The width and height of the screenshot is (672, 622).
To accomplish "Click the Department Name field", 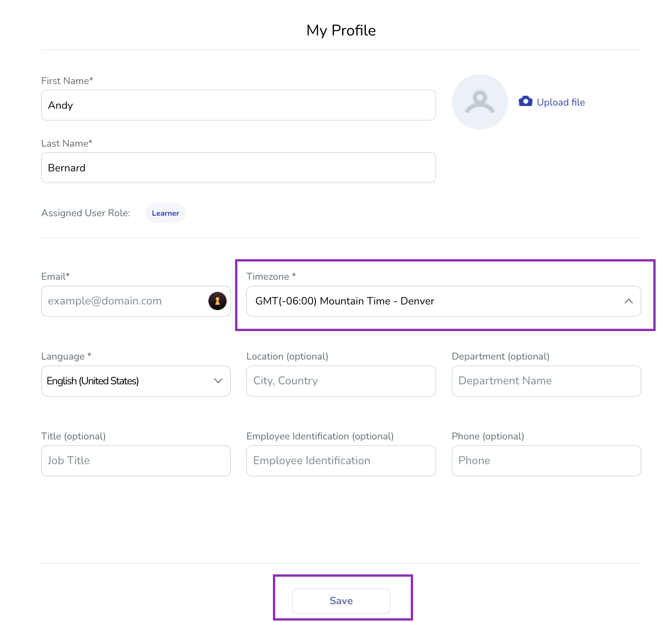I will 546,381.
